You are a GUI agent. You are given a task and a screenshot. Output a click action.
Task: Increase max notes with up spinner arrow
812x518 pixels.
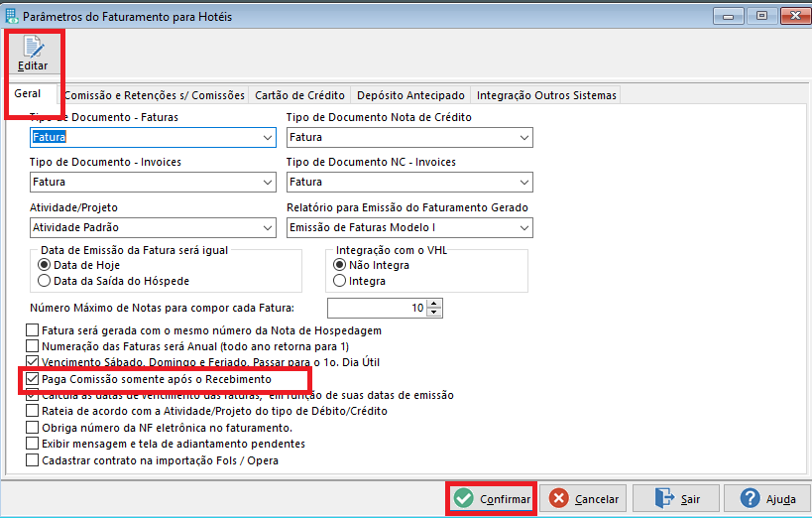pyautogui.click(x=434, y=304)
